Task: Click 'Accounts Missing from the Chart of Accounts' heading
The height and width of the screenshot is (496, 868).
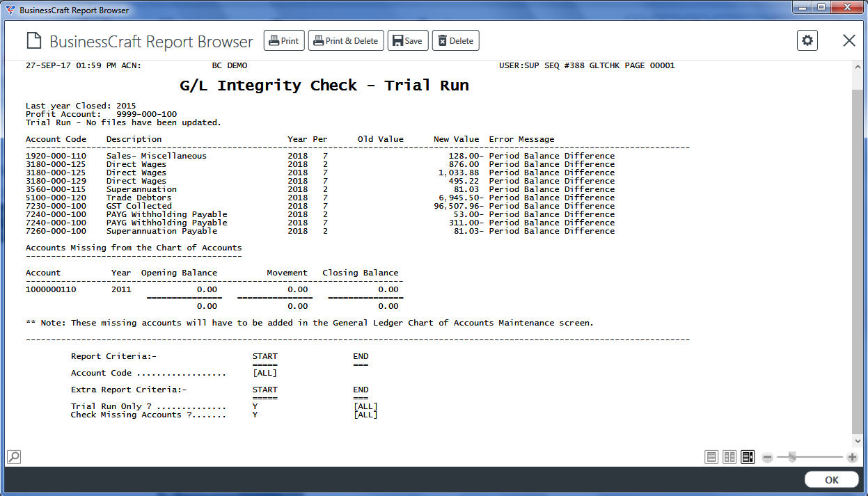Action: 134,248
